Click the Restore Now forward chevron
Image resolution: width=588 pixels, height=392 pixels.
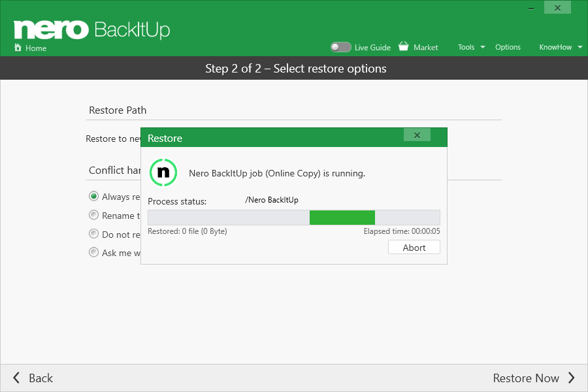click(x=572, y=378)
